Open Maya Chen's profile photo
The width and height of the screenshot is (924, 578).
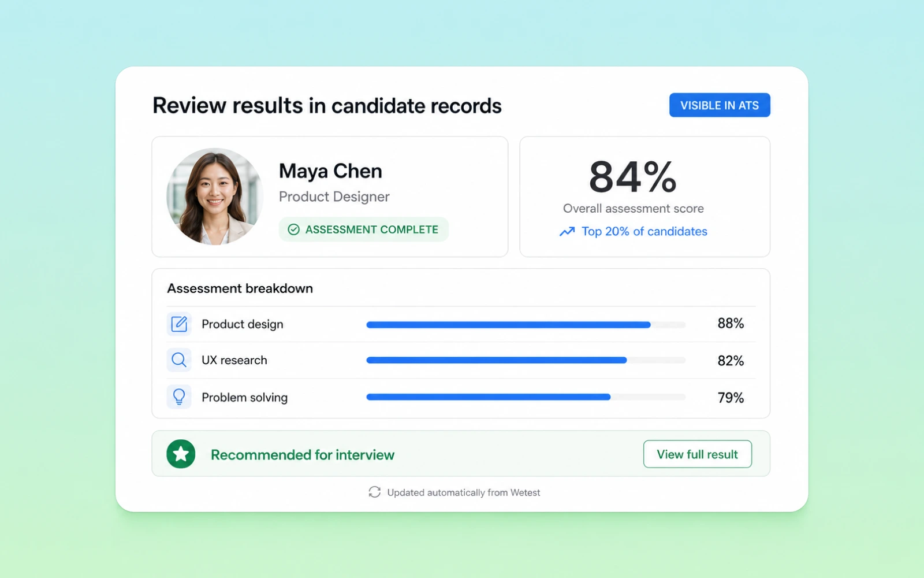coord(215,197)
